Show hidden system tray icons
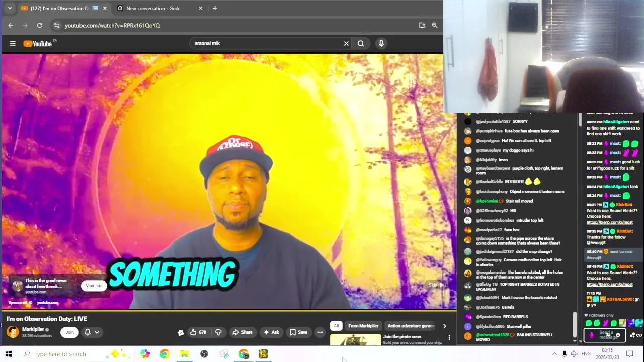Viewport: 644px width, 362px height. point(554,354)
